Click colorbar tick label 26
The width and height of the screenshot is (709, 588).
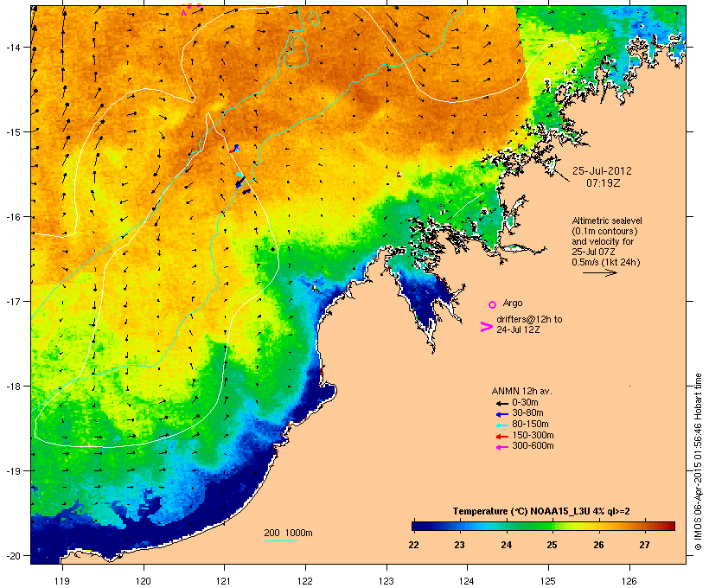click(598, 545)
